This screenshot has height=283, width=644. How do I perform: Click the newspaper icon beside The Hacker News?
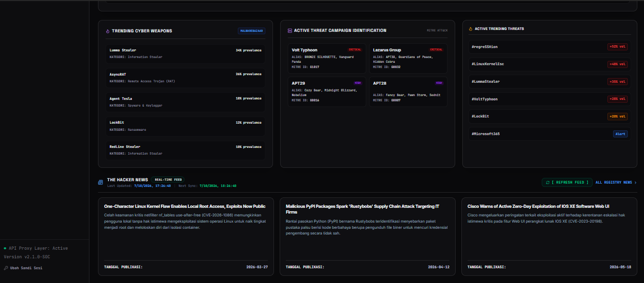tap(100, 182)
